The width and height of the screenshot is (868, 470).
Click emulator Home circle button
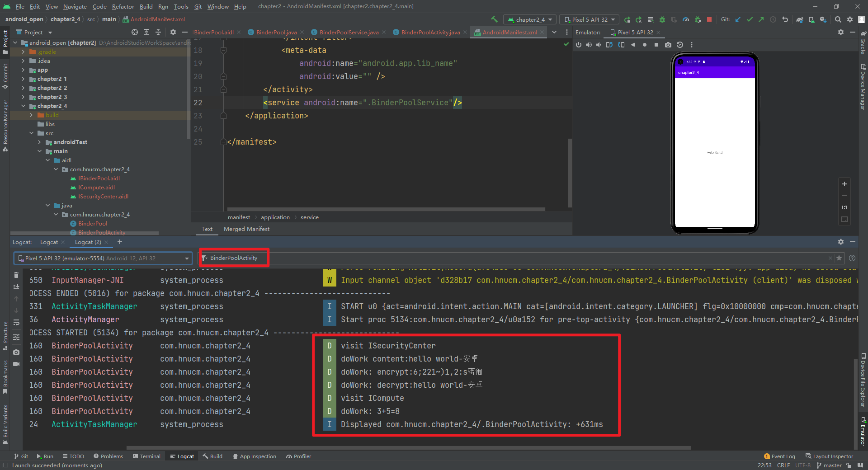645,45
